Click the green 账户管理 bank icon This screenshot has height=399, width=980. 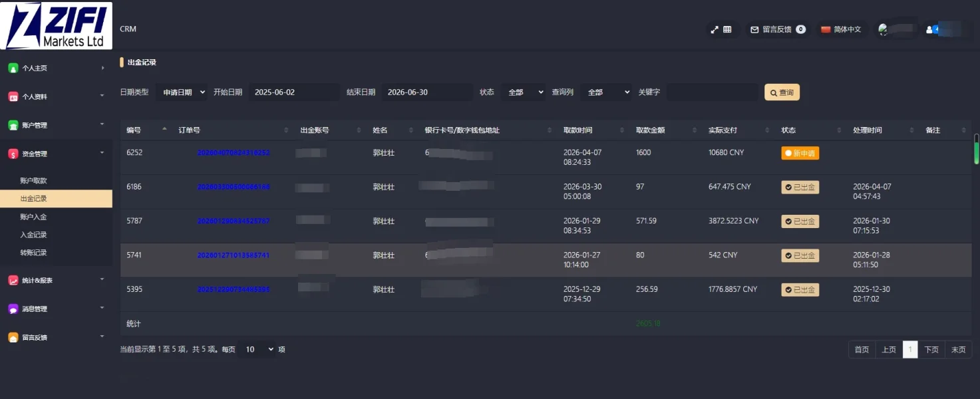click(x=13, y=125)
